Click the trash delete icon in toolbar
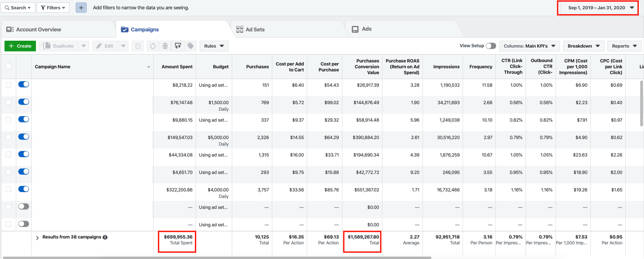 tap(165, 46)
